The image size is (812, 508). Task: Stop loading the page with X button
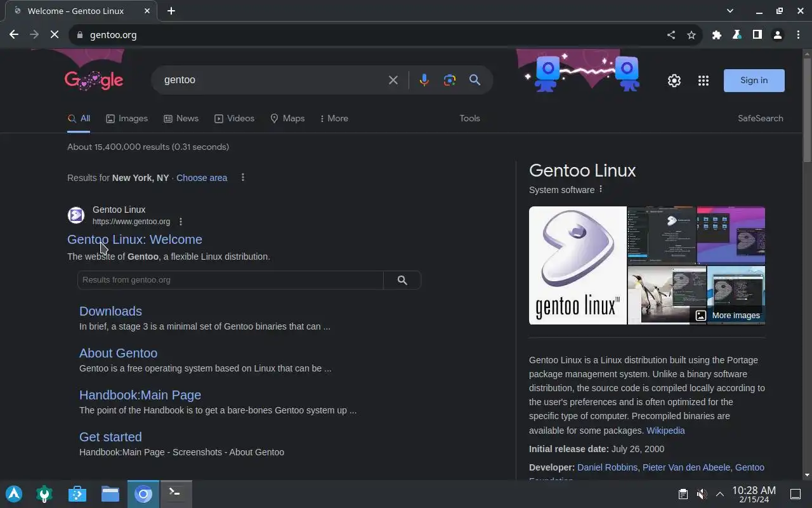(55, 35)
